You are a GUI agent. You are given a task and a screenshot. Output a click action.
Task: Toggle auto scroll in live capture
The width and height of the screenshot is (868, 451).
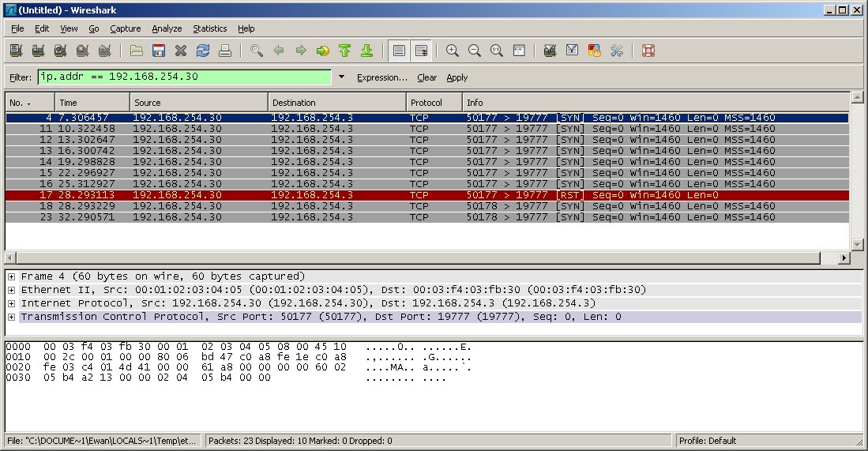[421, 51]
